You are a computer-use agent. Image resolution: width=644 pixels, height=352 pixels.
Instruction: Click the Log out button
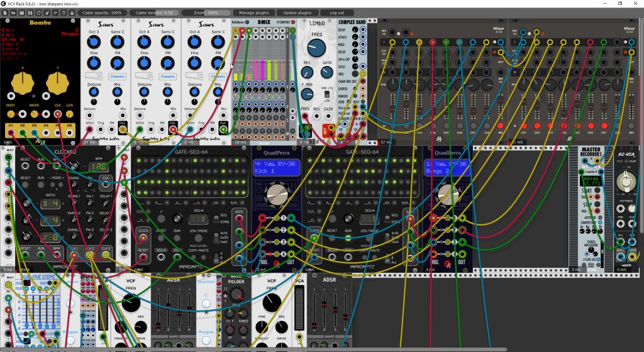point(337,13)
